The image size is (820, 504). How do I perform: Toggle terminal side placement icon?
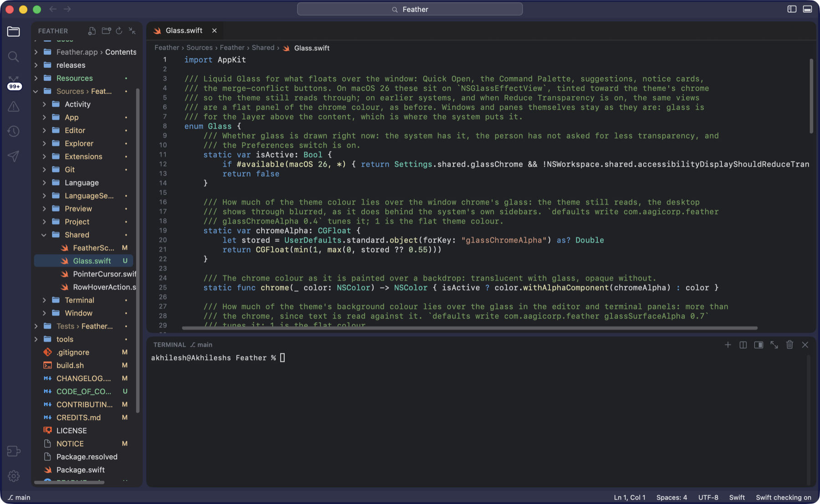point(758,345)
